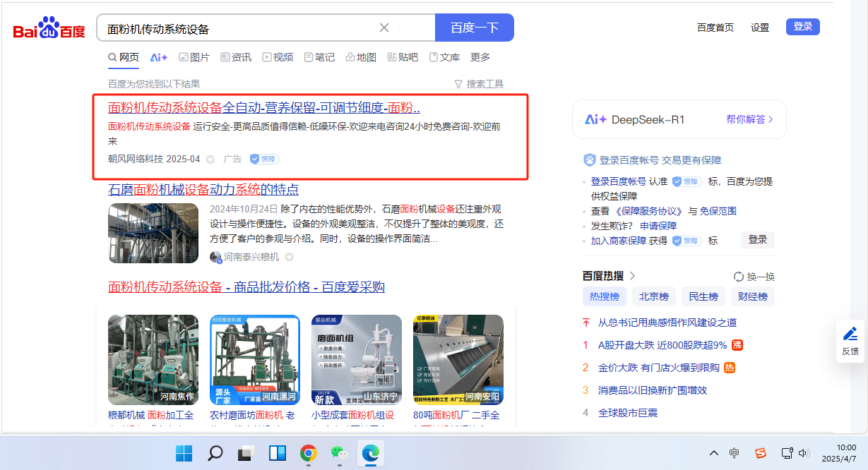
Task: Switch to the 文库 tab
Action: point(444,57)
